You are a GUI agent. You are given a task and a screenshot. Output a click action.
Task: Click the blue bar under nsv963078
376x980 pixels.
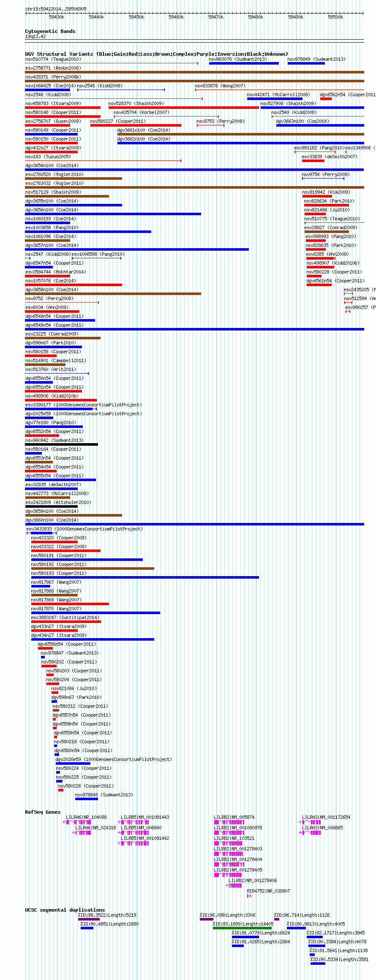click(244, 63)
